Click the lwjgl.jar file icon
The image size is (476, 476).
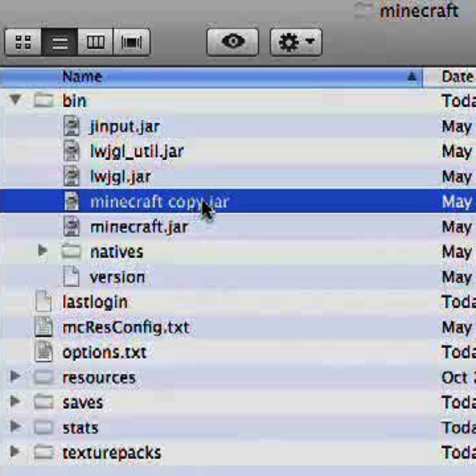pos(71,176)
